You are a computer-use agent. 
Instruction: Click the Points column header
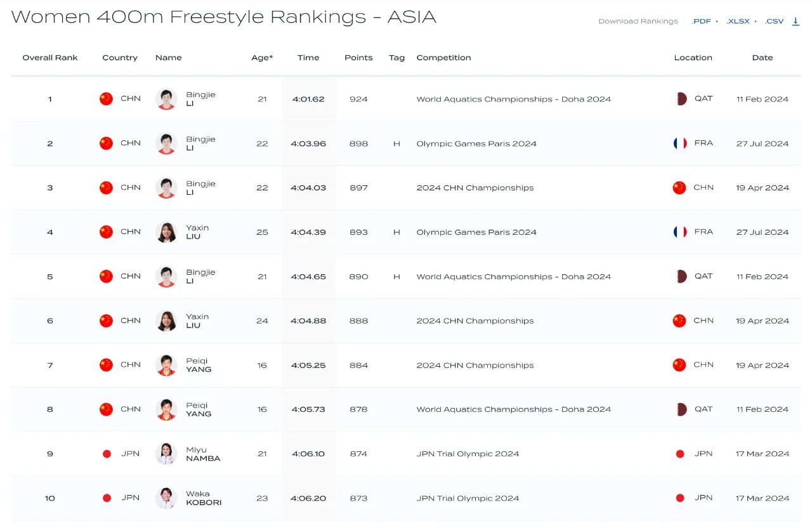(x=358, y=58)
